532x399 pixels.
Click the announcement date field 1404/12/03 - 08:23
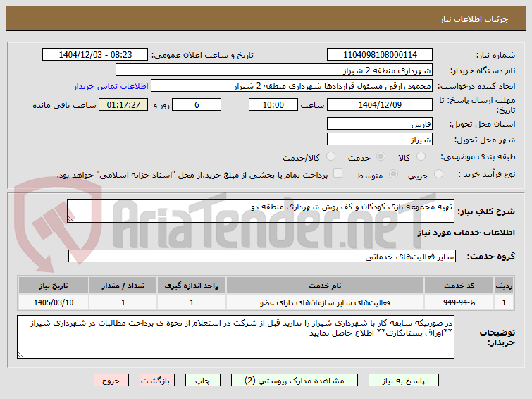(x=95, y=54)
